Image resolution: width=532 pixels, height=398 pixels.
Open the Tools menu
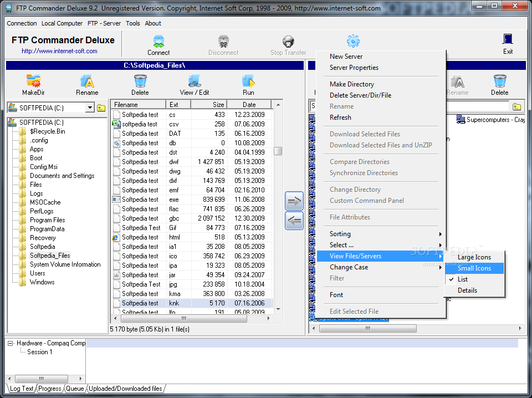[x=132, y=23]
